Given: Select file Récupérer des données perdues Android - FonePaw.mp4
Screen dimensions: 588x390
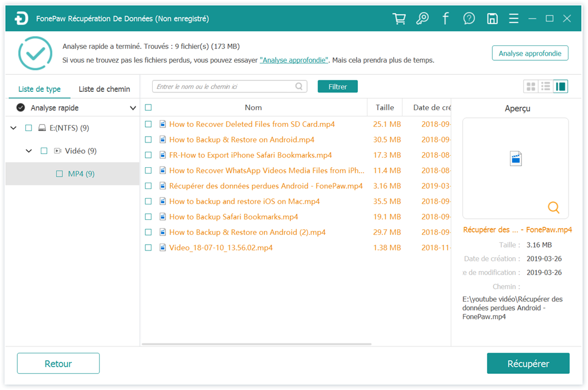Looking at the screenshot, I should 266,186.
